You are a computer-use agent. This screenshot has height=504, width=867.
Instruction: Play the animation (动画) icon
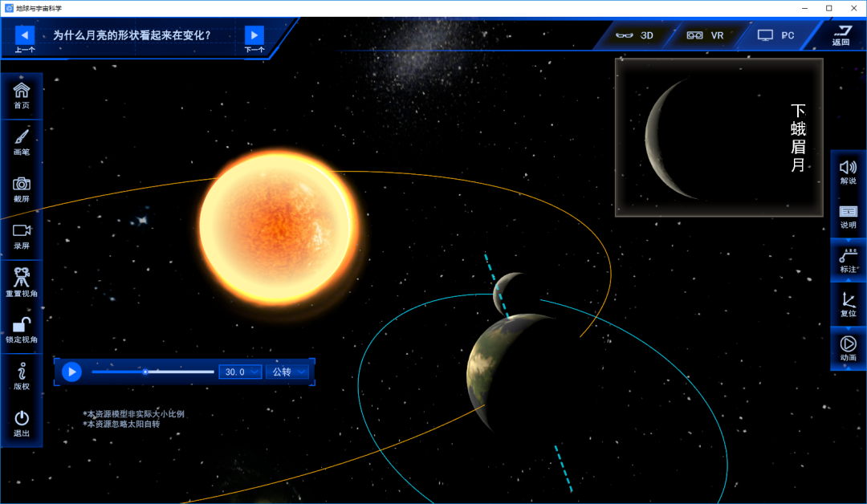click(849, 349)
